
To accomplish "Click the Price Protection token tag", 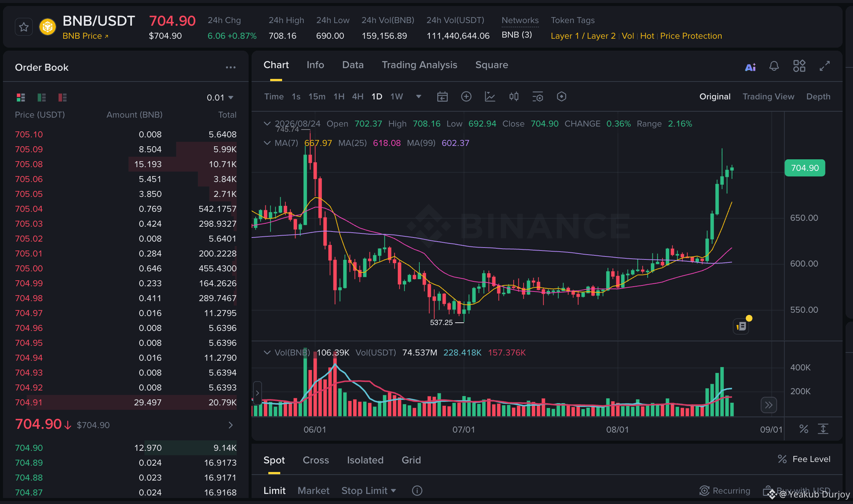I will click(691, 36).
